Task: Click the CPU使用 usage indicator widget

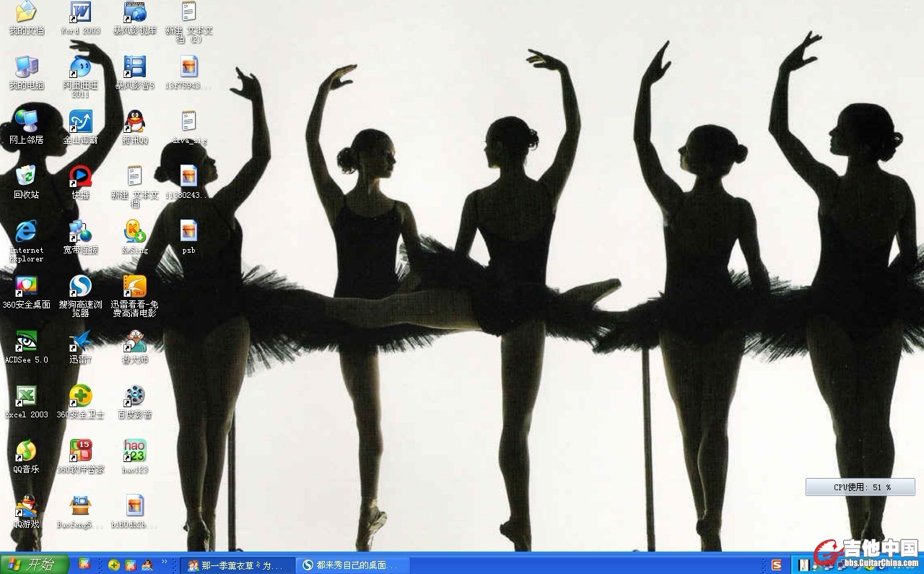Action: (860, 487)
